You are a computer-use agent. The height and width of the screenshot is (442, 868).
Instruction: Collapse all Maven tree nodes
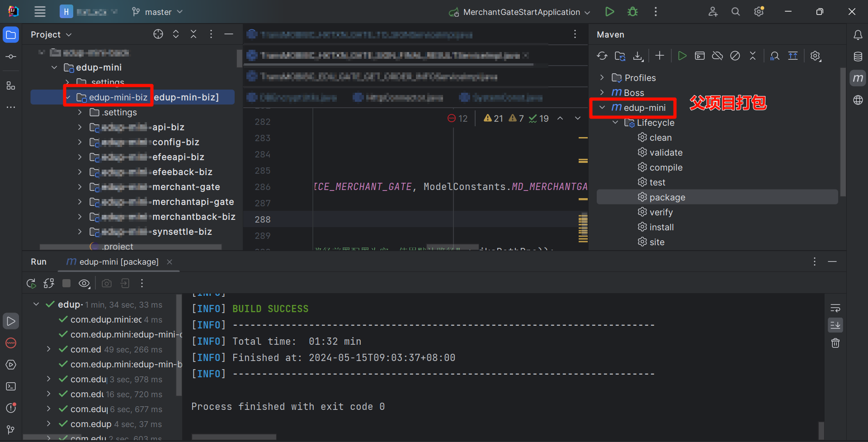tap(753, 56)
